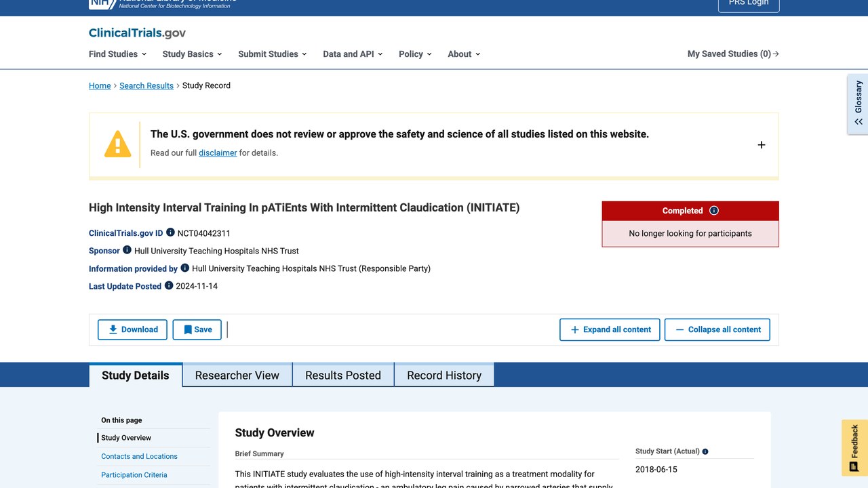The image size is (868, 488).
Task: Click info icon next to ClinicalTrials.gov ID
Action: pyautogui.click(x=170, y=232)
